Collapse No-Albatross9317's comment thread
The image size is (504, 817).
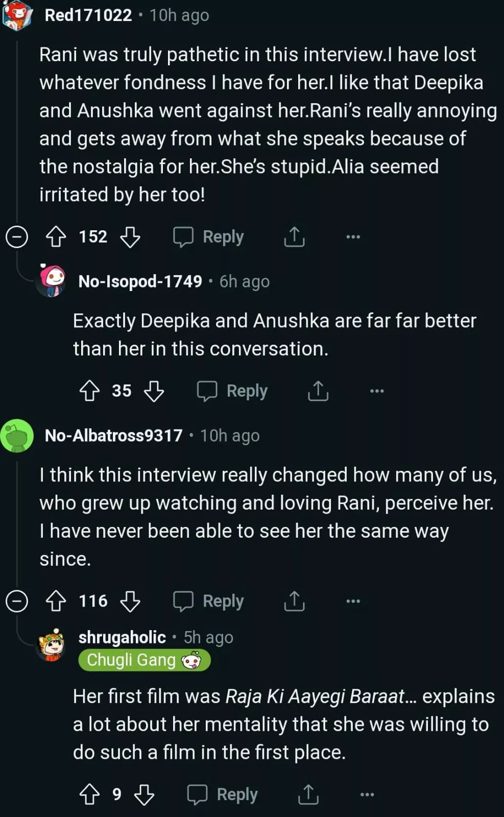pos(16,601)
